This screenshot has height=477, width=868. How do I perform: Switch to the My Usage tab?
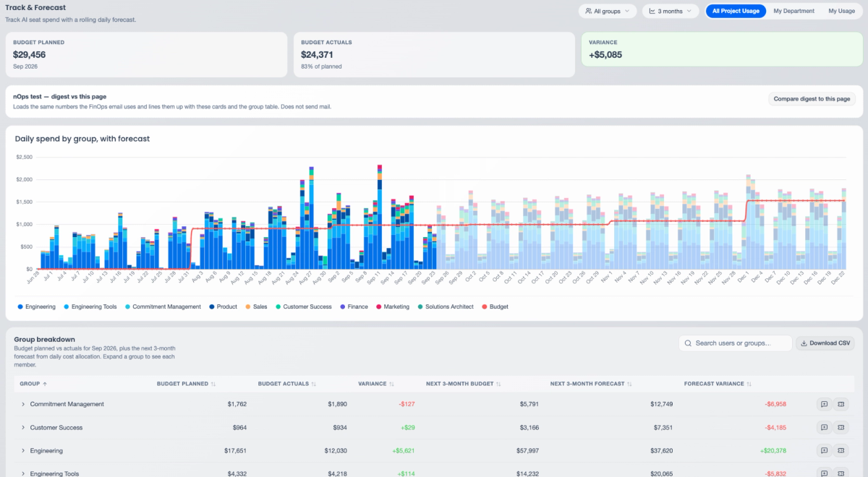coord(841,11)
